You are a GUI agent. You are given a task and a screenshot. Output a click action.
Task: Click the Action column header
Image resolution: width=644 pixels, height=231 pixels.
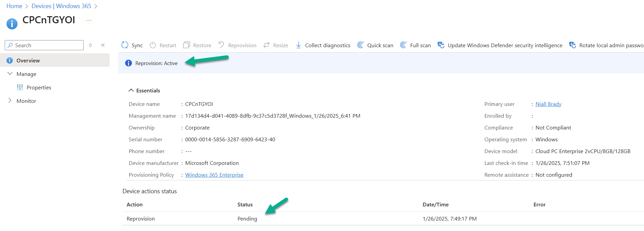coord(135,204)
